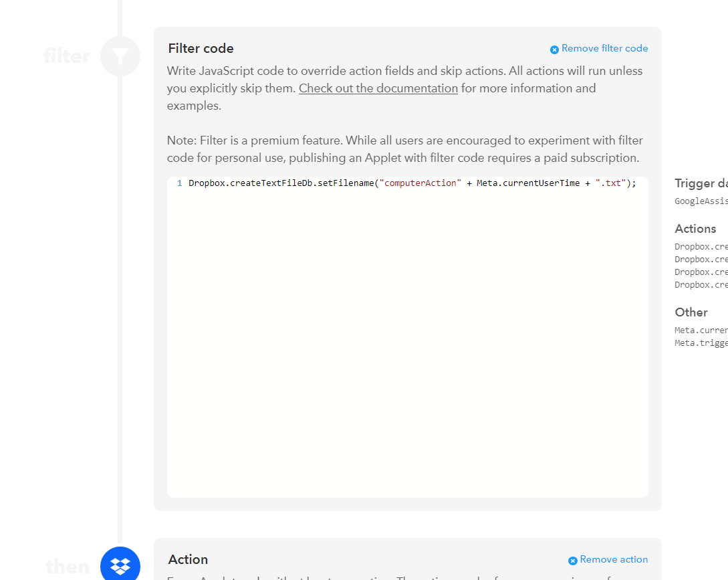Click the x icon beside Remove action
The image size is (728, 580).
573,559
